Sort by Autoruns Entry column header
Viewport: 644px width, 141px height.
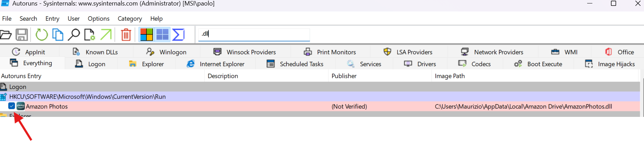(102, 76)
